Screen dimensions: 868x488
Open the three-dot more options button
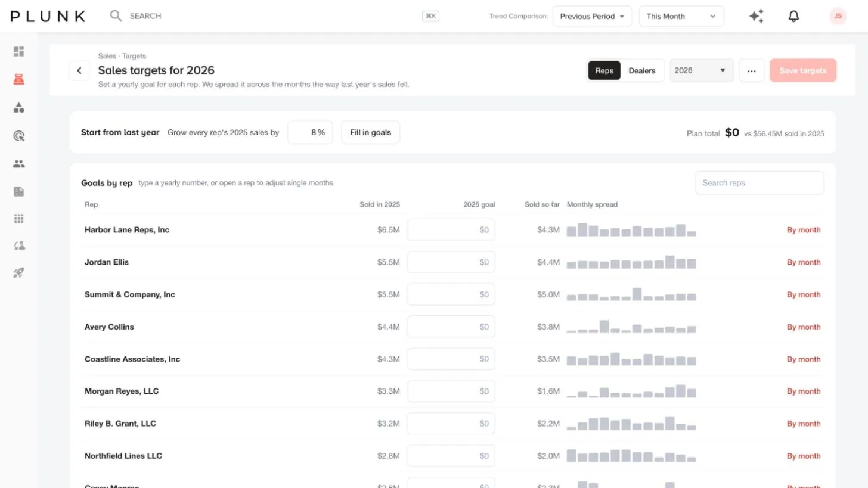point(752,70)
